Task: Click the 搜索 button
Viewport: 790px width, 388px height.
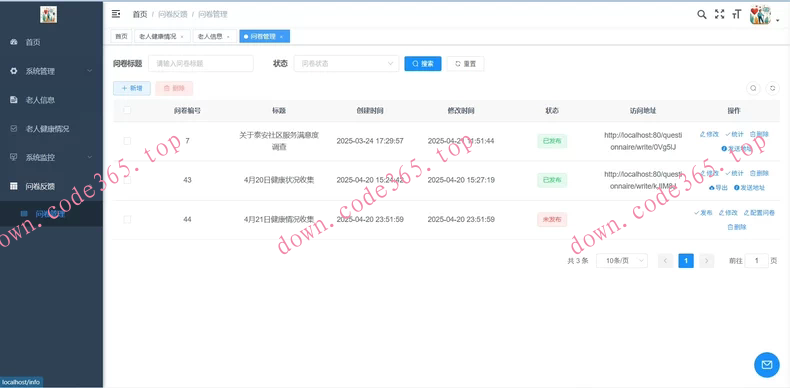Action: (423, 63)
